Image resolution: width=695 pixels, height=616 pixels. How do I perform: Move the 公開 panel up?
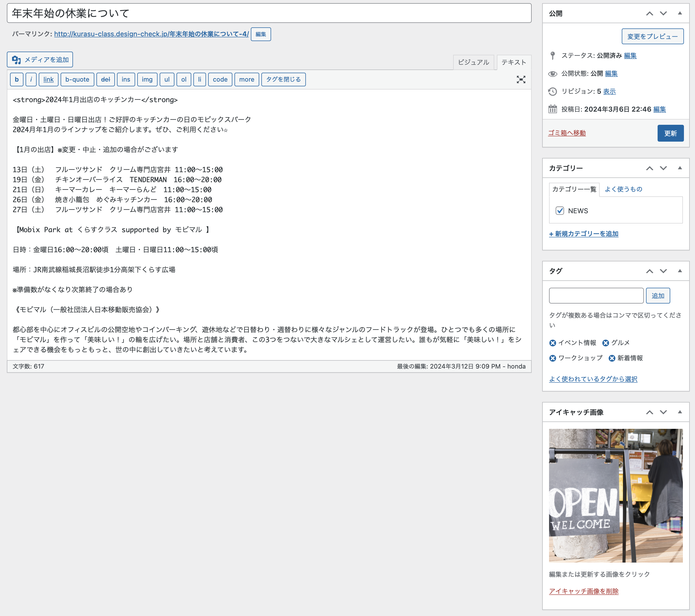click(649, 14)
